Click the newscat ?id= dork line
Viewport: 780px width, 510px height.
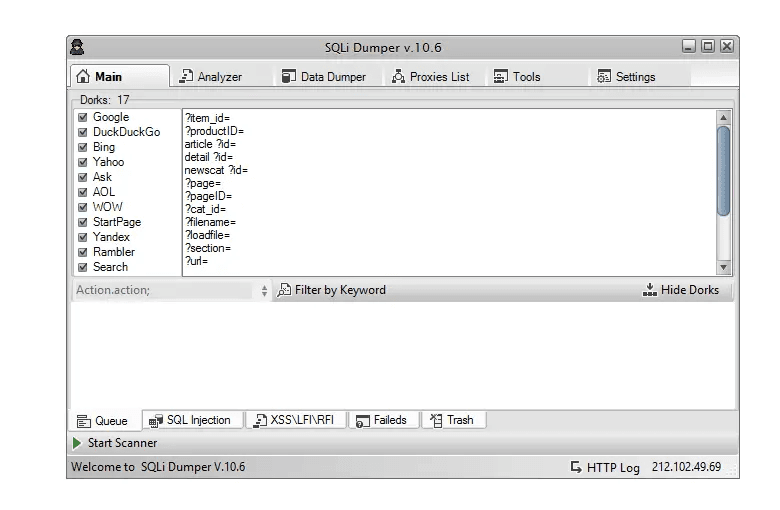point(216,170)
